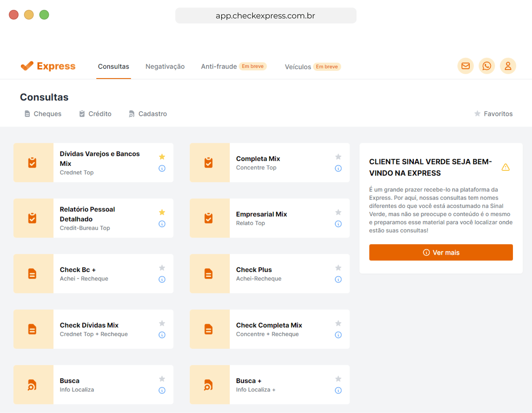Filter consultas by Cadastro

(148, 114)
